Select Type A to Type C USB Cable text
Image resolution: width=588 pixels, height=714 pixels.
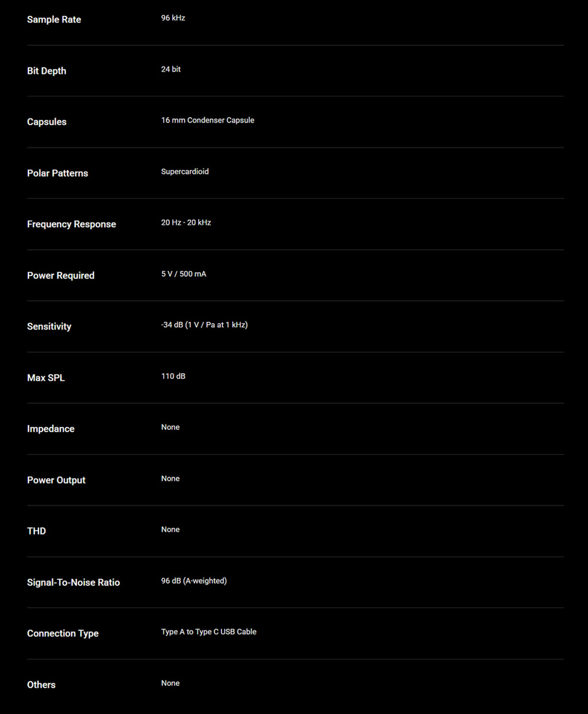(209, 632)
